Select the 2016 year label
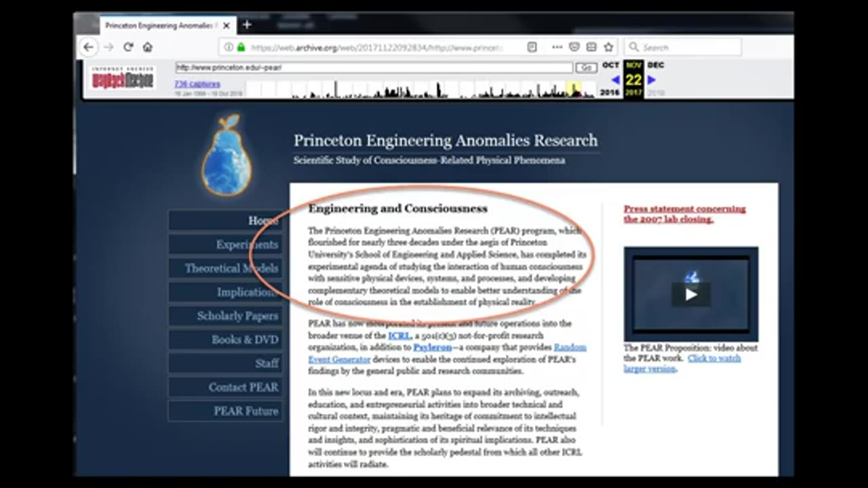This screenshot has width=868, height=488. (610, 92)
